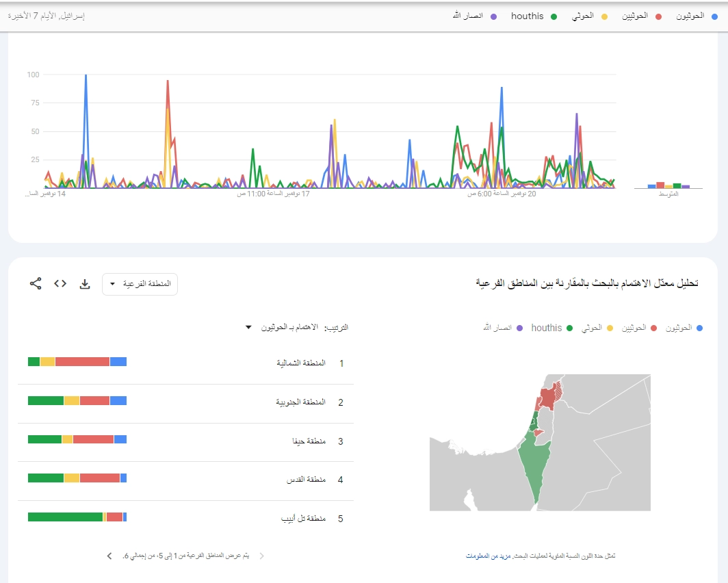Click the share icon above the subregion chart

[x=34, y=283]
